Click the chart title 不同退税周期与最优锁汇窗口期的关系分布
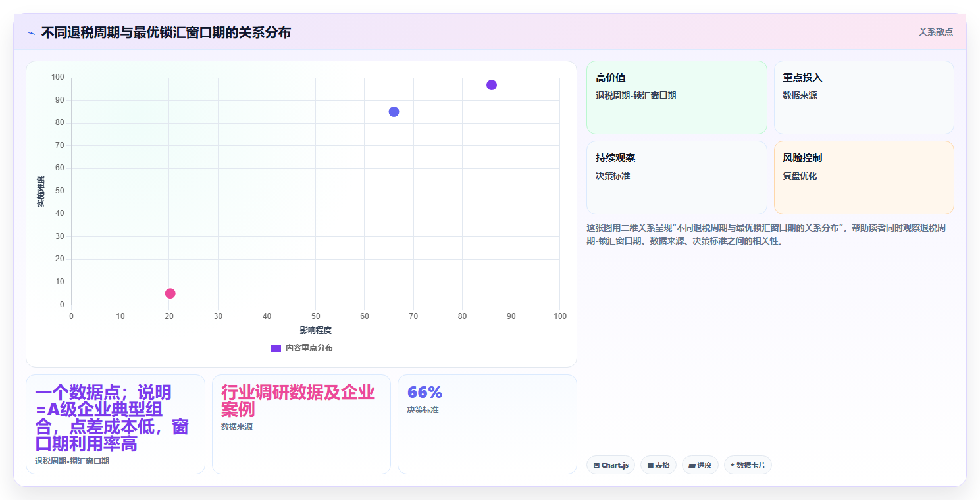The image size is (980, 500). click(x=166, y=32)
